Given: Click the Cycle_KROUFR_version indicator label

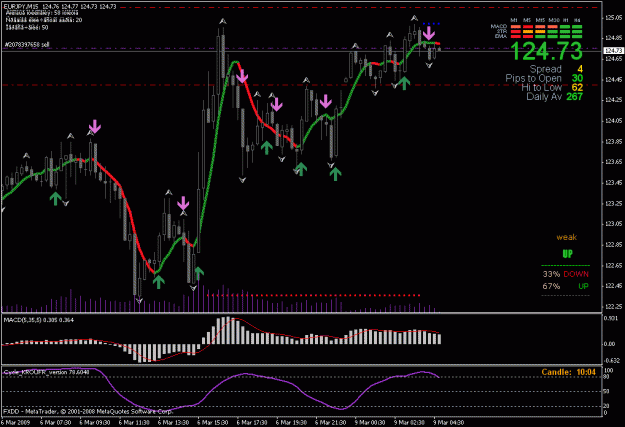Looking at the screenshot, I should coord(46,372).
